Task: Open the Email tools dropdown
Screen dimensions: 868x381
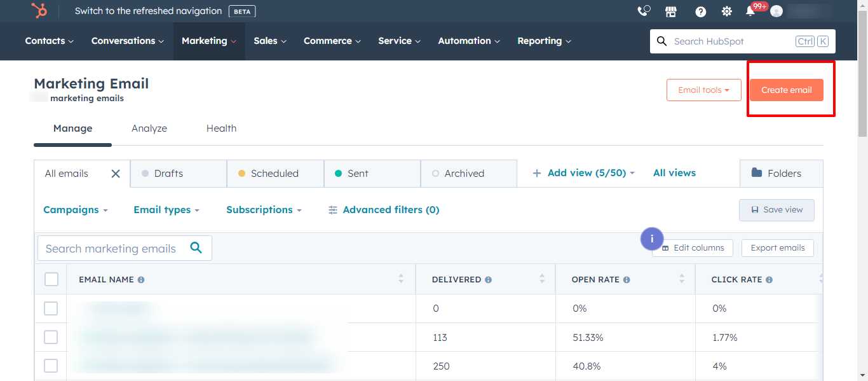Action: pyautogui.click(x=704, y=90)
